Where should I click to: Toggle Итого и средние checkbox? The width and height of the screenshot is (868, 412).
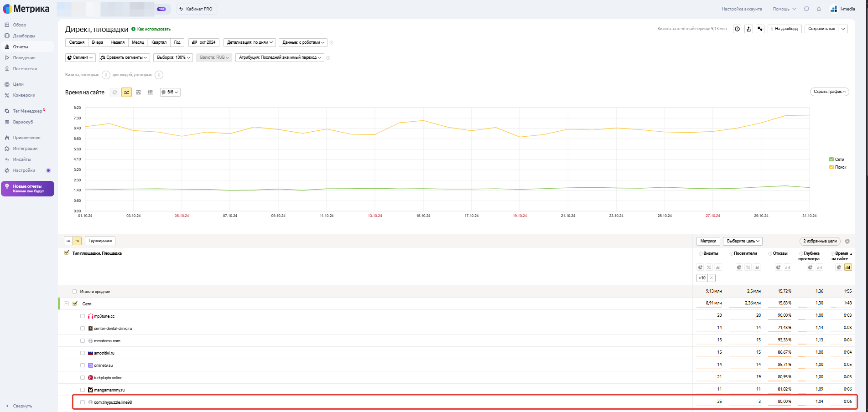(x=75, y=292)
